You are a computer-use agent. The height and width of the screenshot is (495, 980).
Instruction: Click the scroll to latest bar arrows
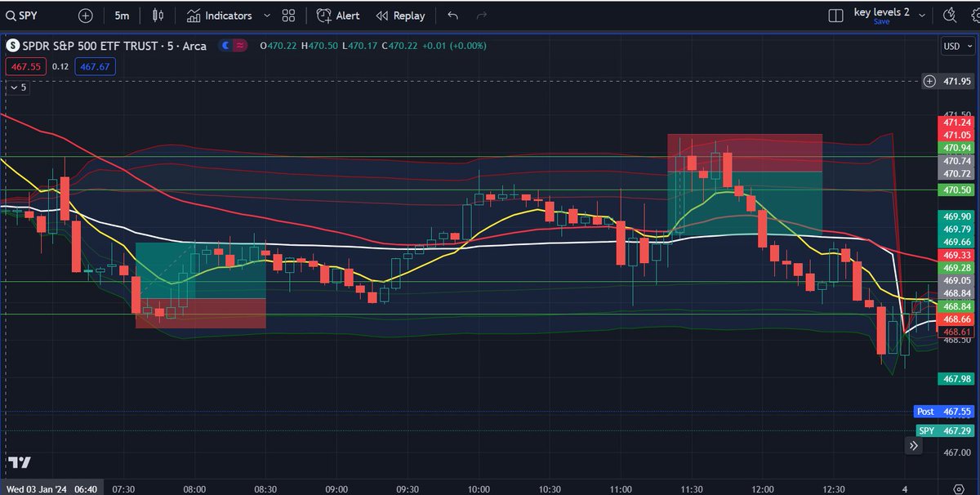[913, 446]
